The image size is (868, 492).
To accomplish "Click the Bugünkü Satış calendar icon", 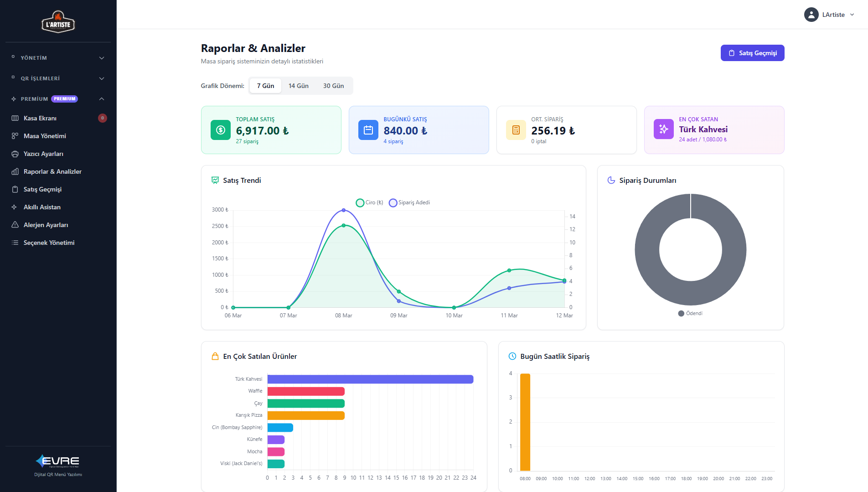I will (368, 130).
